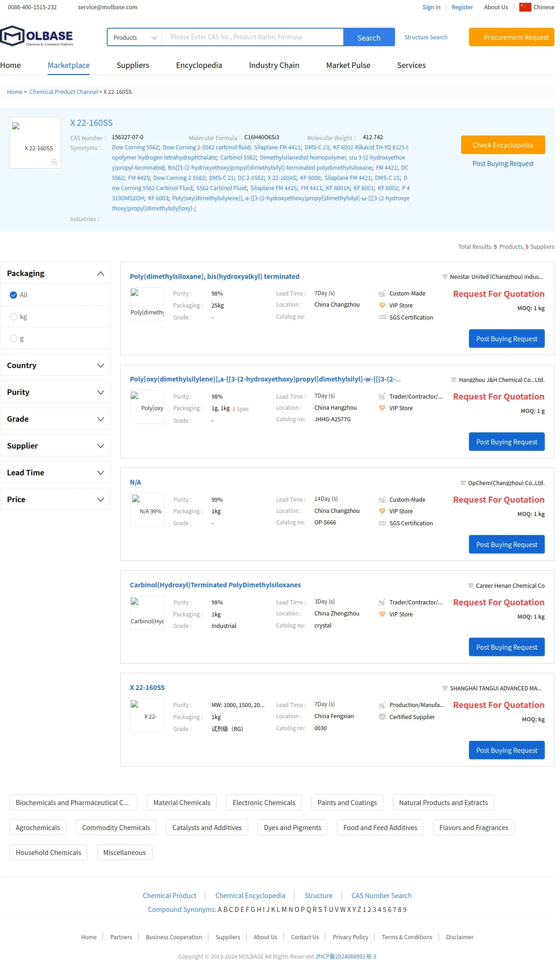
Task: Click the Production/Manufacturer icon in SHANGHAI TANGUI listing
Action: pos(382,705)
